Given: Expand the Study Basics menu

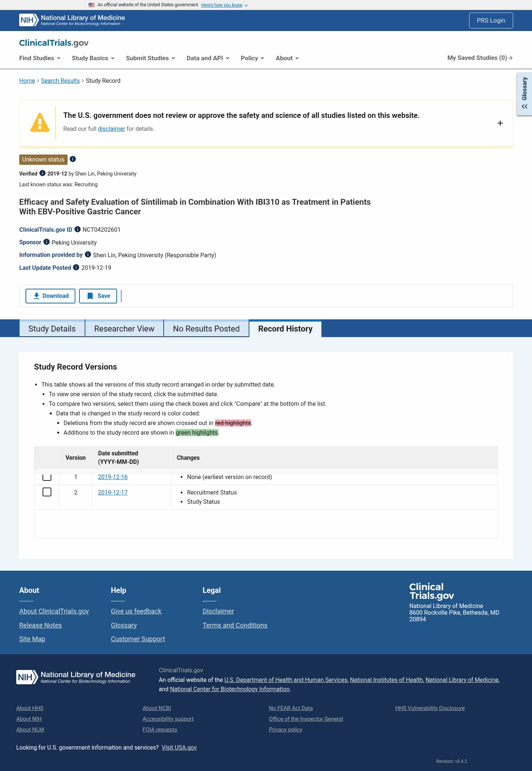Looking at the screenshot, I should [x=93, y=58].
